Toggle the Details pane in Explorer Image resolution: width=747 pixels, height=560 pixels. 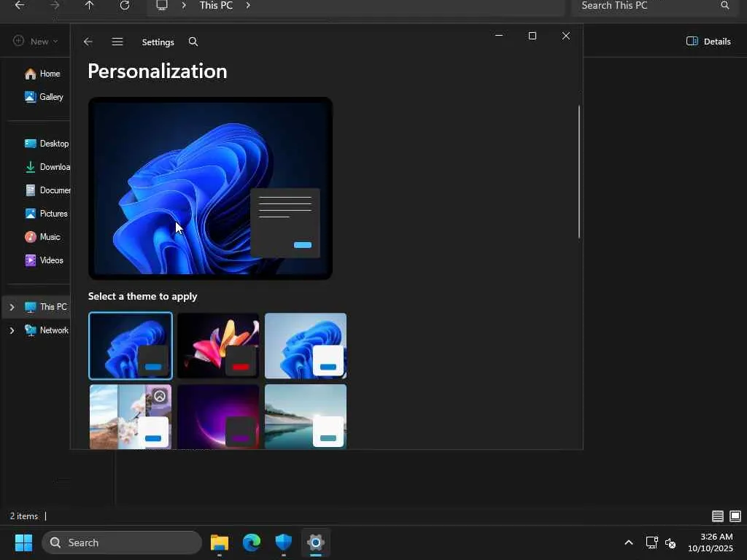[x=708, y=42]
